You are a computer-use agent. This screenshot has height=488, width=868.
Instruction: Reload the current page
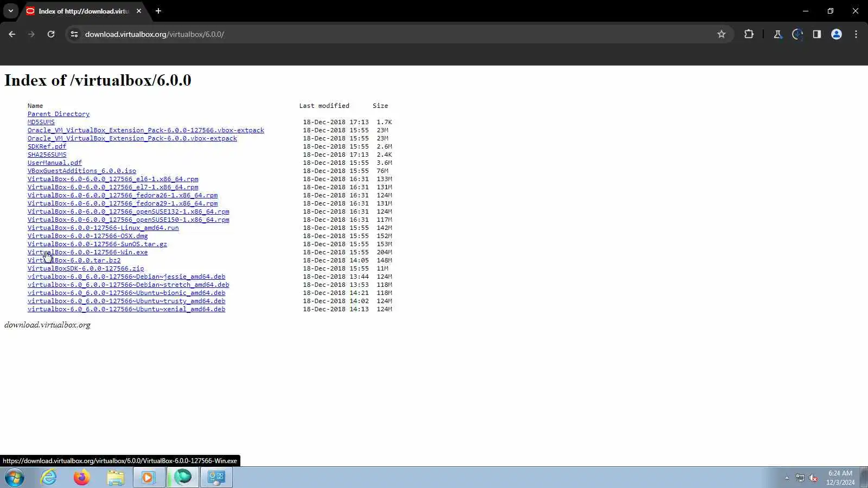pyautogui.click(x=51, y=34)
